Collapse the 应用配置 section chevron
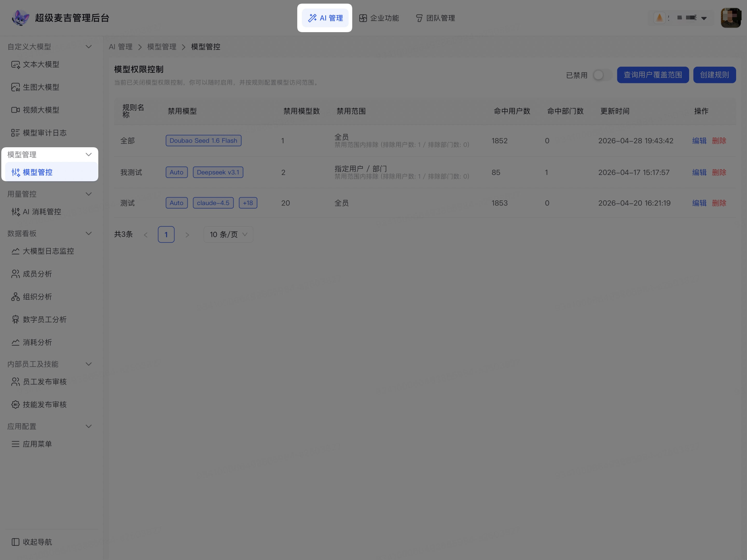 [89, 427]
